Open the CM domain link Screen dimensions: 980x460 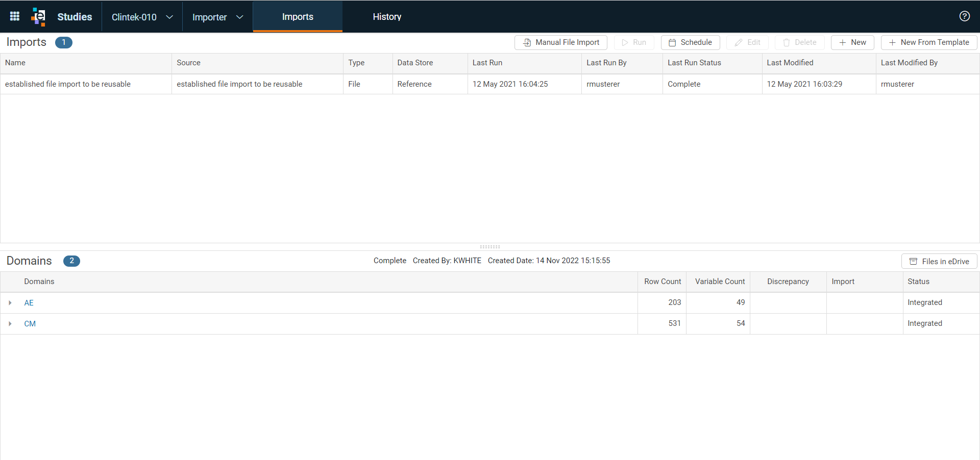[x=30, y=324]
